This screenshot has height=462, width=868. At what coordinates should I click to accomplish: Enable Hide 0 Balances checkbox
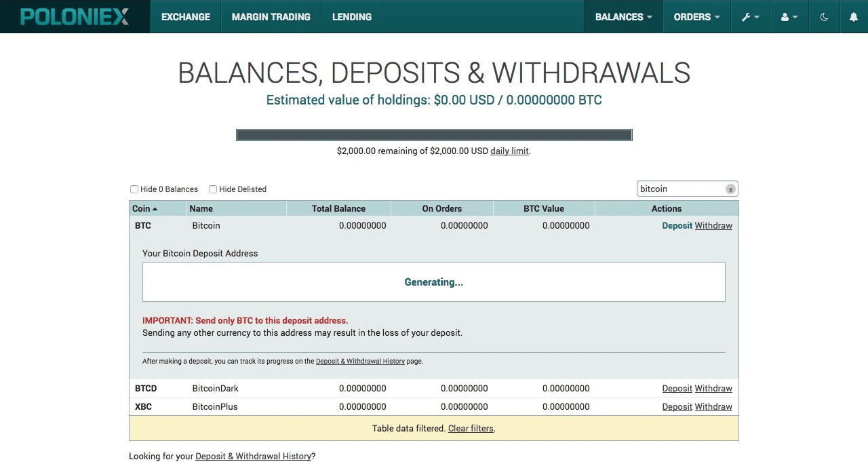[x=134, y=189]
